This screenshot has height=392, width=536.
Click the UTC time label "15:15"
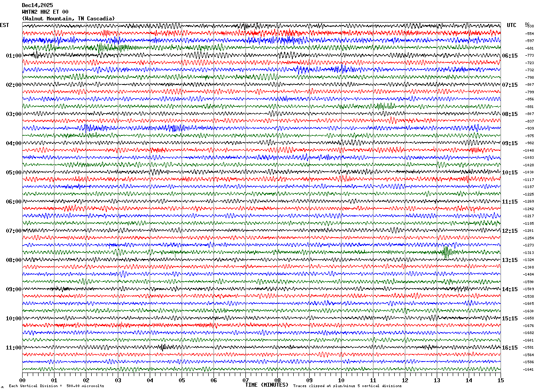click(510, 319)
